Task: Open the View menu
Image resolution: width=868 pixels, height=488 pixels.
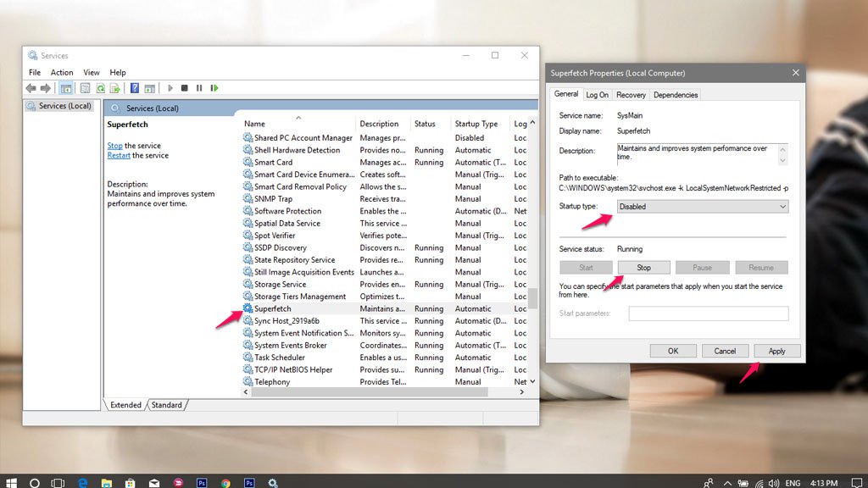Action: click(92, 73)
